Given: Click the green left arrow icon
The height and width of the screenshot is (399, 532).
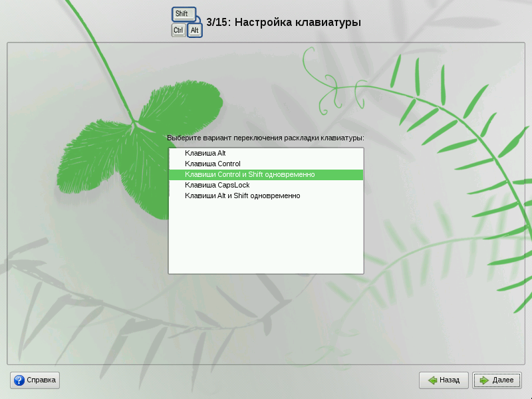Looking at the screenshot, I should point(432,380).
